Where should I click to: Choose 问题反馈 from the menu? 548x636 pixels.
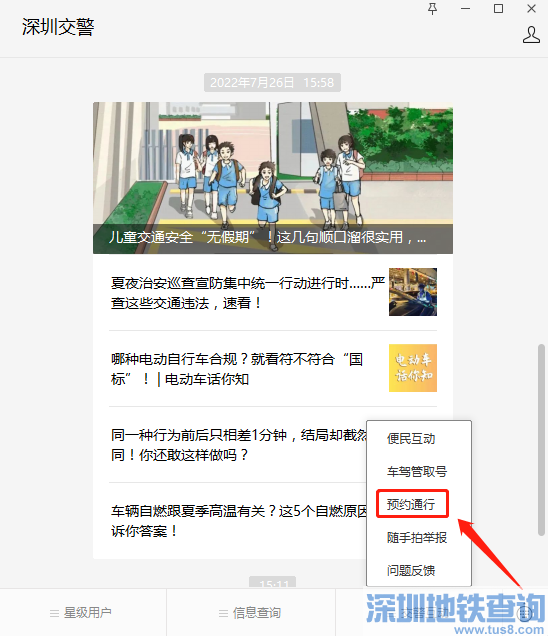coord(411,570)
